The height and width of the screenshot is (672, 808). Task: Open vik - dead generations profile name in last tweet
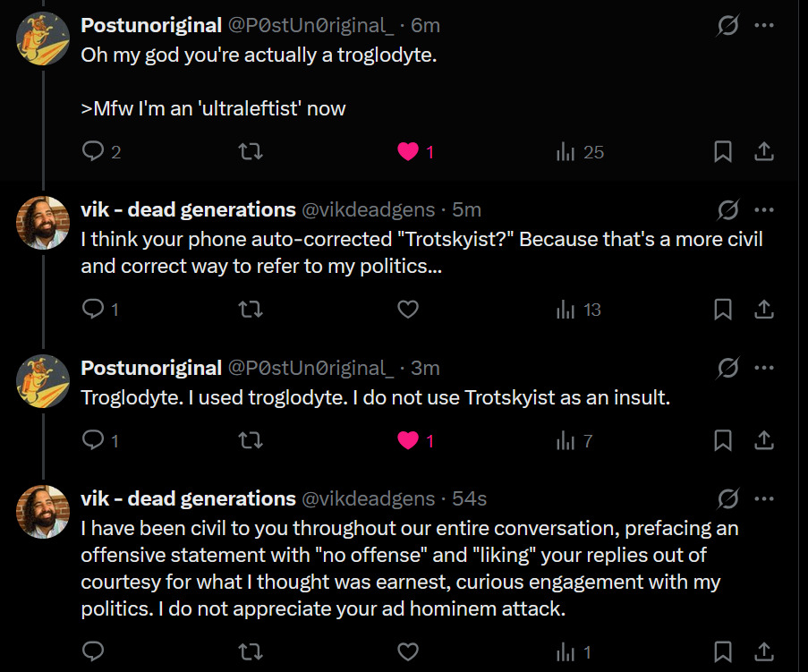188,498
